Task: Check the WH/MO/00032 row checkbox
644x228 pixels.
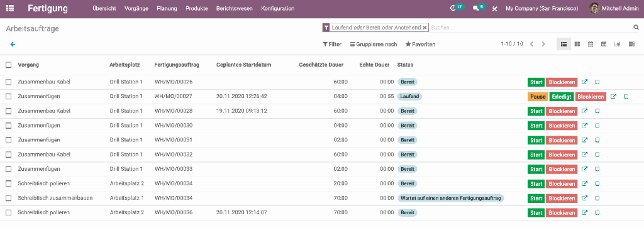Action: (x=9, y=155)
